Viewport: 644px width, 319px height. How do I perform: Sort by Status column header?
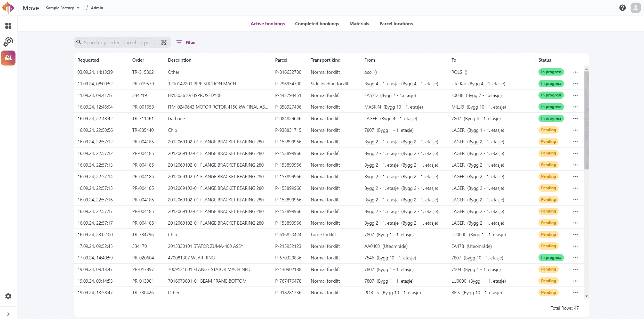[x=545, y=60]
